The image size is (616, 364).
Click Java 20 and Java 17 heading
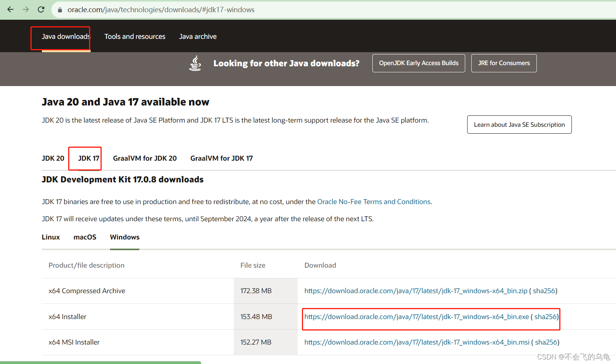coord(125,102)
